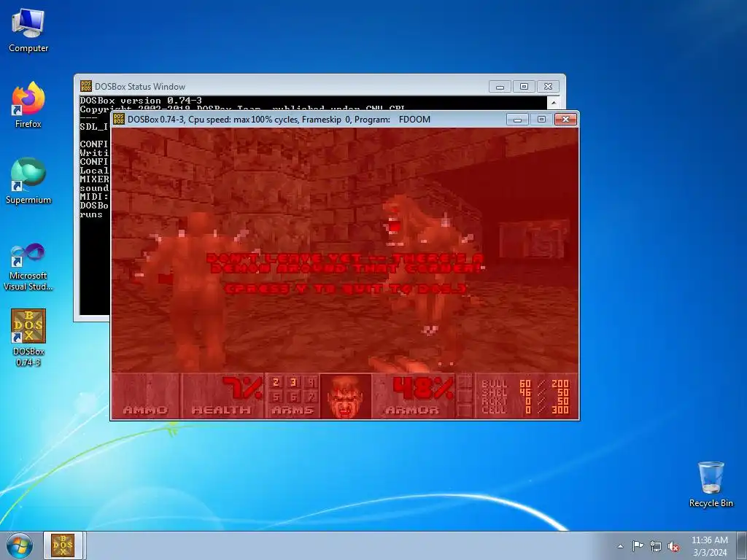This screenshot has height=560, width=747.
Task: Click 'DOSBox Status Window' title text
Action: click(x=139, y=87)
